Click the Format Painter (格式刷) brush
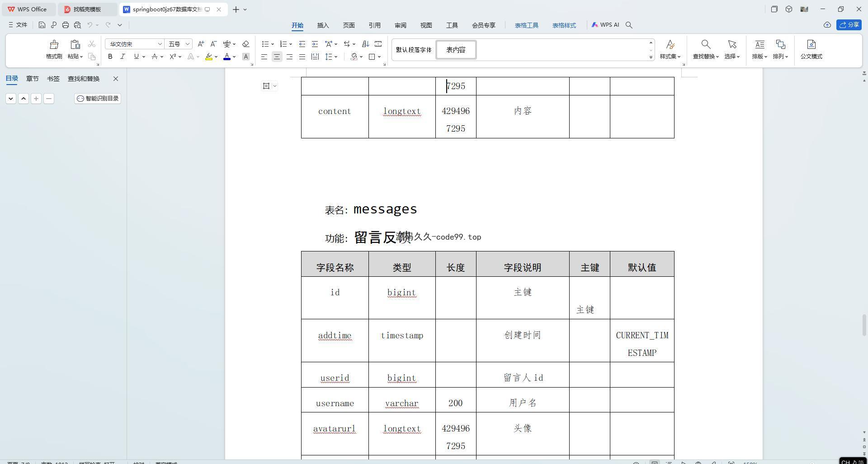The height and width of the screenshot is (464, 868). (54, 44)
